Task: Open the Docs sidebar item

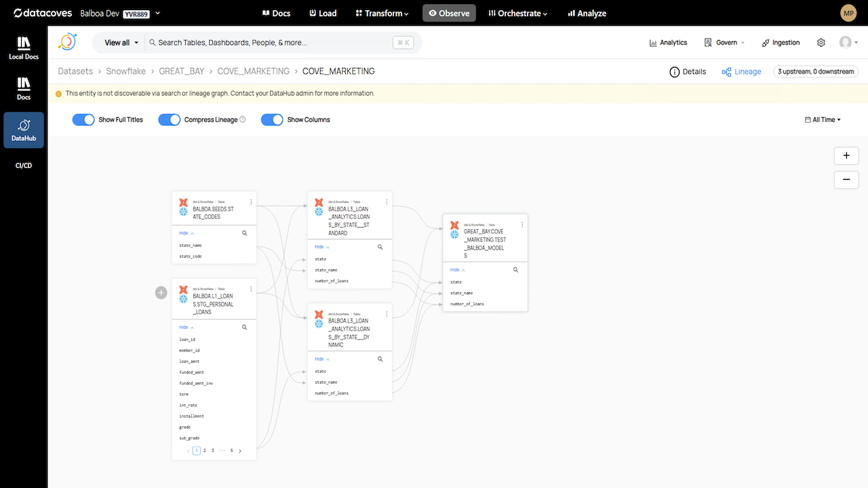Action: [24, 88]
